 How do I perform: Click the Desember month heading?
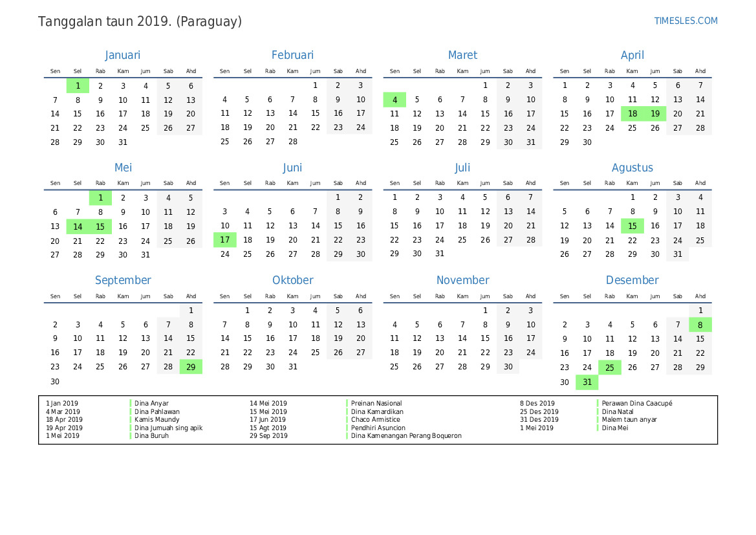632,280
